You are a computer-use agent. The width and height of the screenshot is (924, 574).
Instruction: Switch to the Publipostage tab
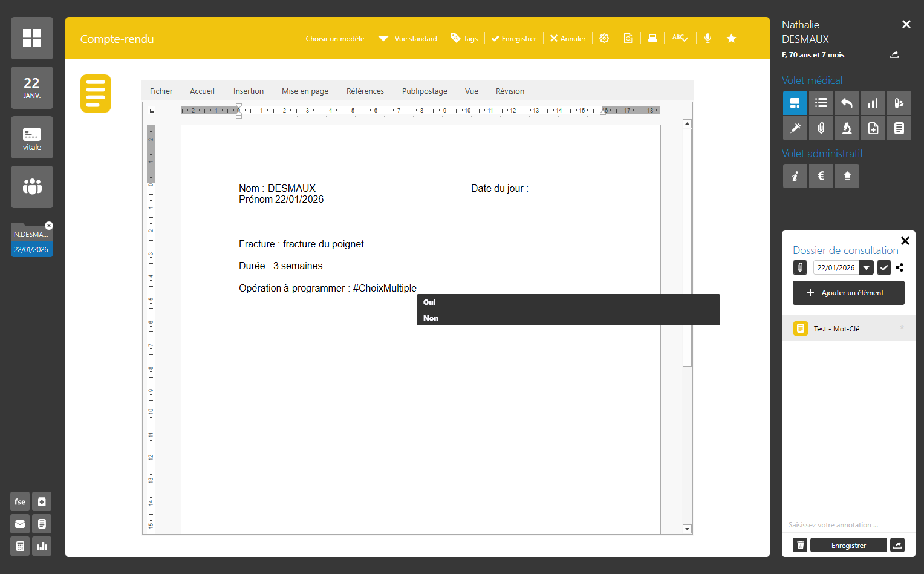(425, 91)
